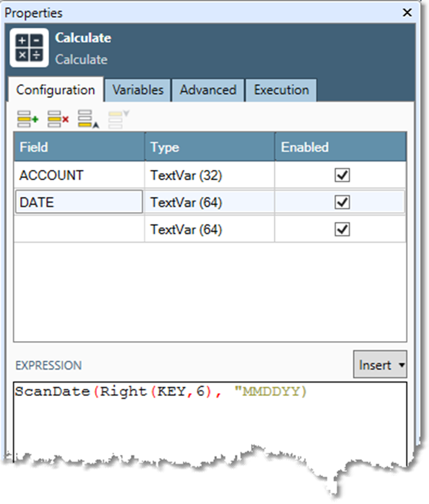The image size is (429, 504).
Task: Toggle Enabled checkbox for DATE field
Action: pos(341,202)
